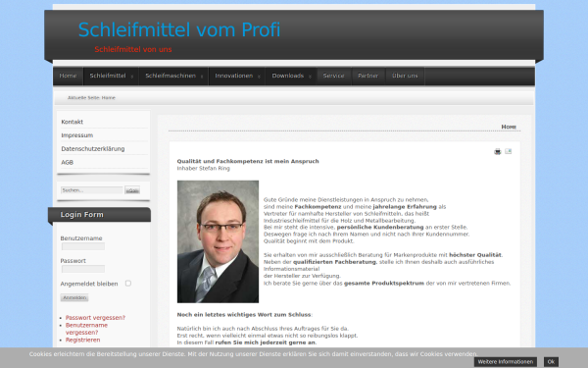The height and width of the screenshot is (368, 588).
Task: Open the Passwort vergessen? link
Action: [95, 318]
